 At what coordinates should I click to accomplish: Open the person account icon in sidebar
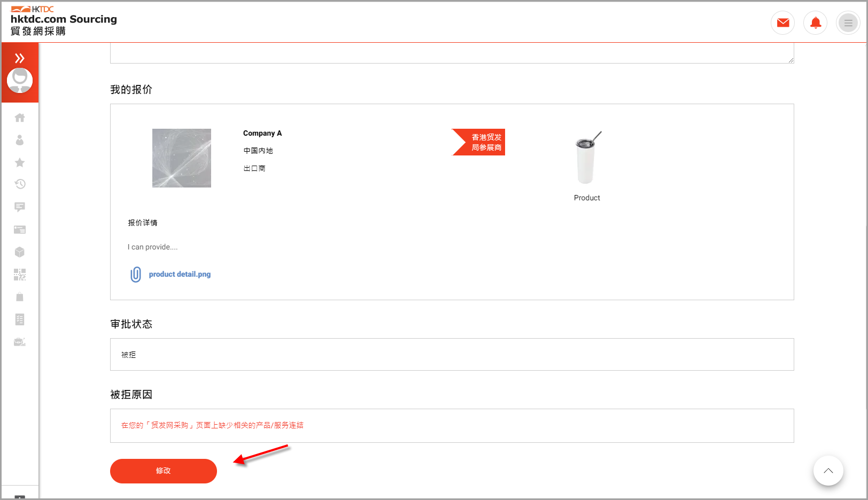point(20,140)
